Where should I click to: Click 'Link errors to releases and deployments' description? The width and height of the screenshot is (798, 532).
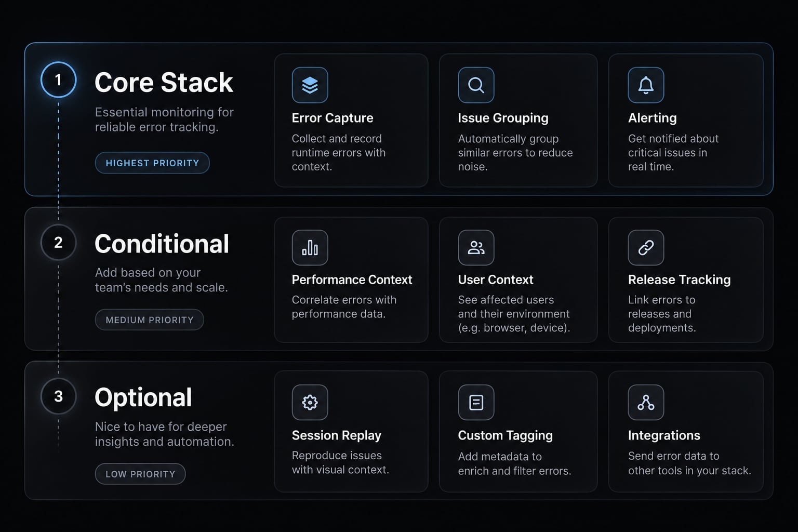tap(662, 314)
